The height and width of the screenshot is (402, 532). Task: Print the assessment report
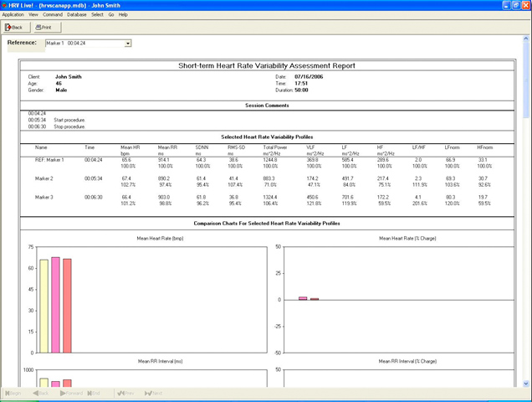point(49,27)
